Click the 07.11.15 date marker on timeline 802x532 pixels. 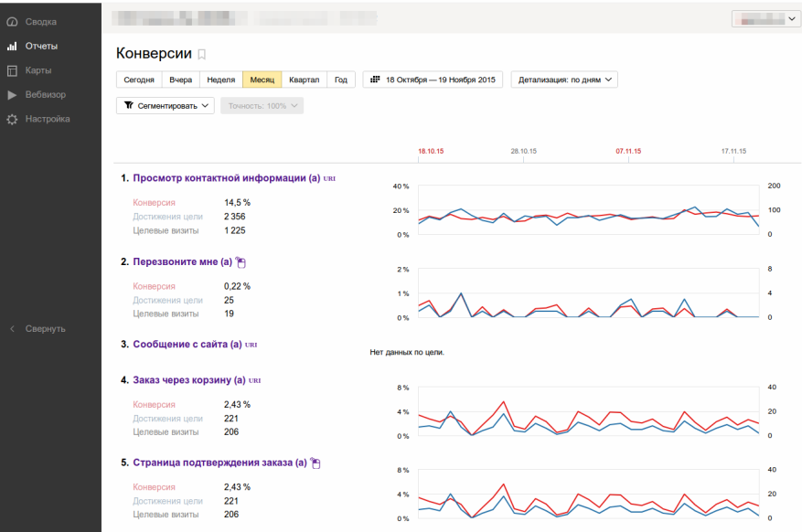(628, 150)
